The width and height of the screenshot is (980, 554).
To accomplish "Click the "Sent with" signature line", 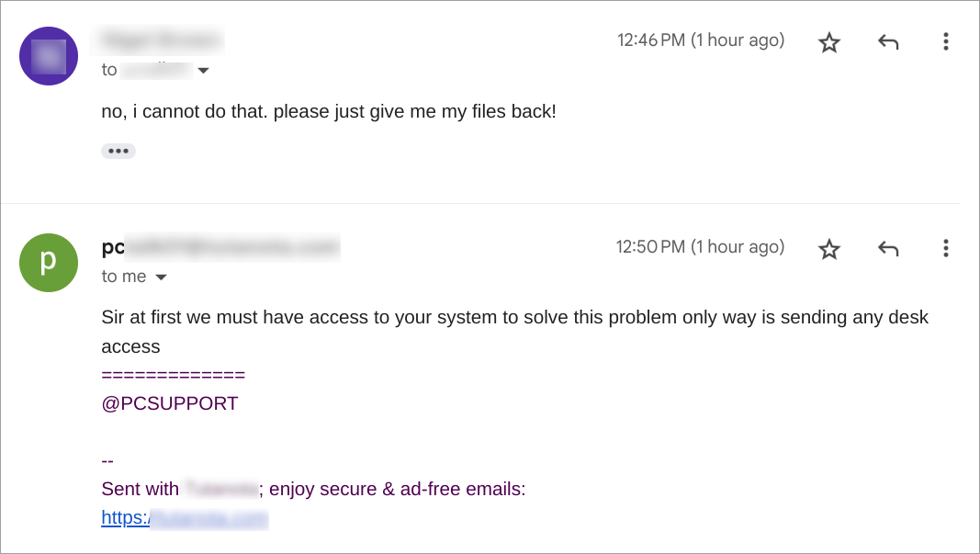I will pos(312,489).
